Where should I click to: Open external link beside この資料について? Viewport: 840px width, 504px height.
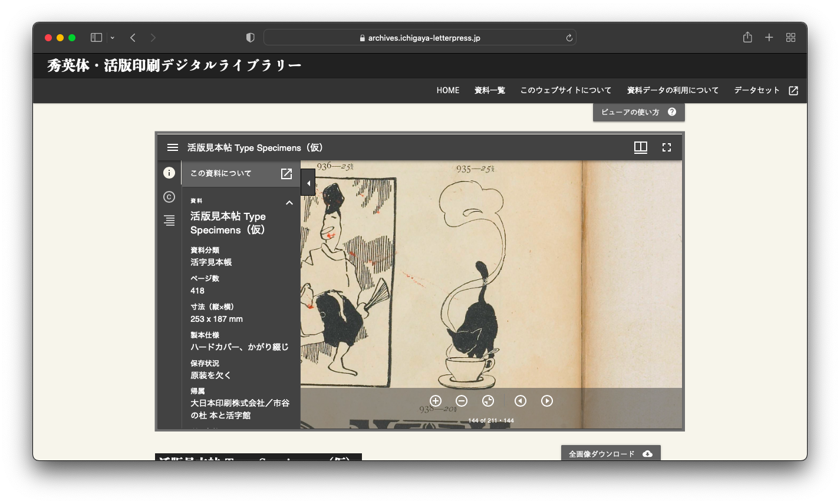point(286,173)
